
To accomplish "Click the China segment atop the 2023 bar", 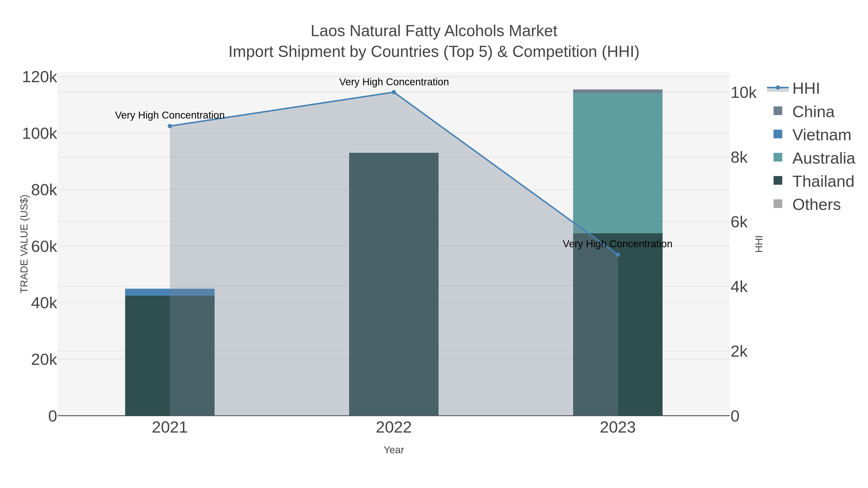I will coord(618,91).
